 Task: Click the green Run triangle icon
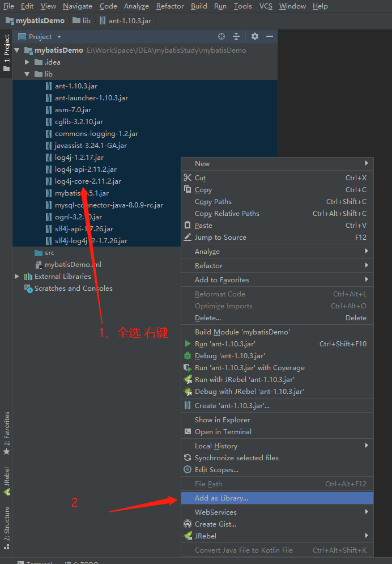[x=188, y=344]
